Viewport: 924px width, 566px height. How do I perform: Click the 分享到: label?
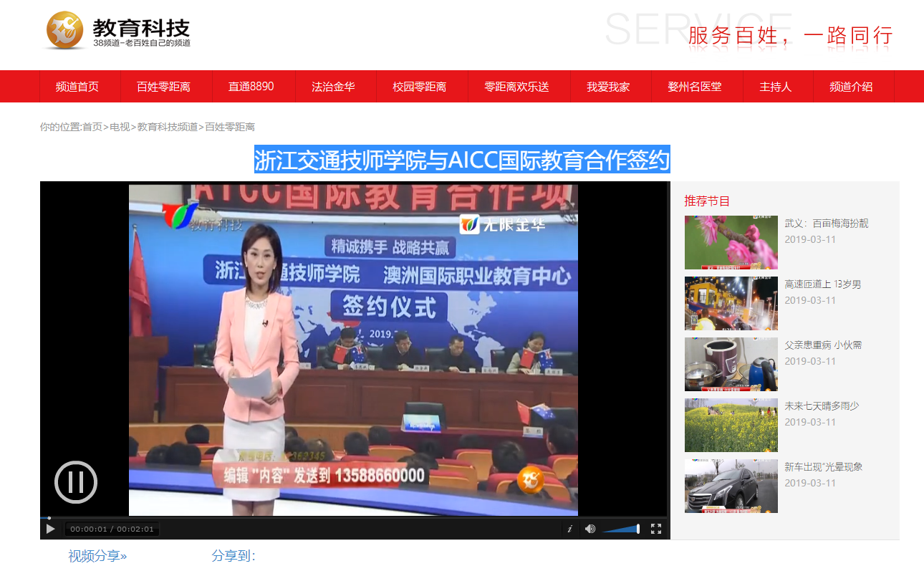click(234, 556)
